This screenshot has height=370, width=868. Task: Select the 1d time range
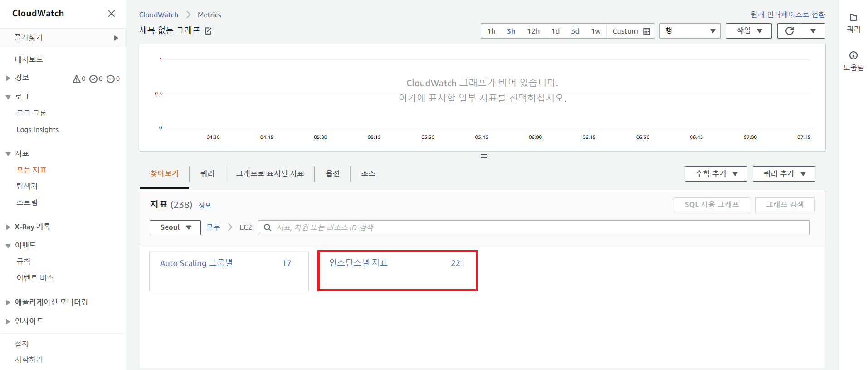pos(556,31)
